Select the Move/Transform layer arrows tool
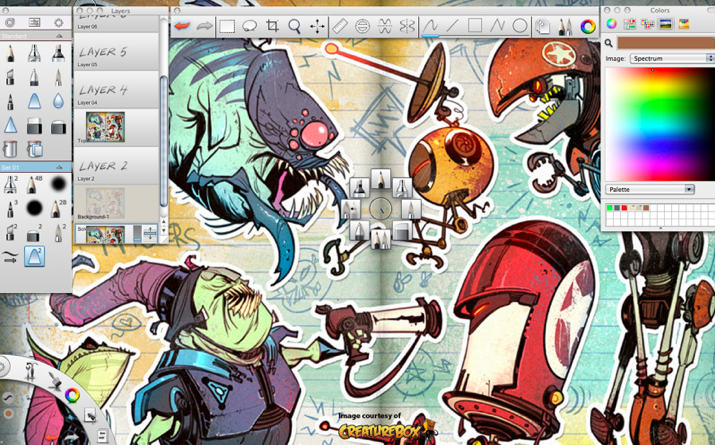Image resolution: width=715 pixels, height=445 pixels. (x=317, y=26)
